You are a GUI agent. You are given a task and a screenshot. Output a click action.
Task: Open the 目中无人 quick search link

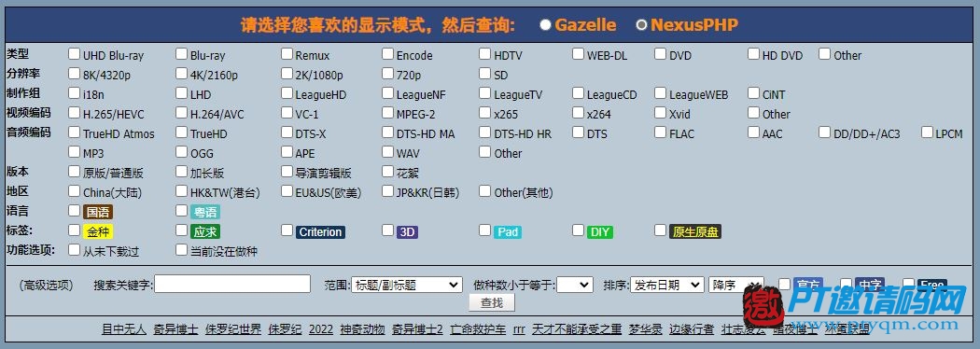[x=124, y=329]
